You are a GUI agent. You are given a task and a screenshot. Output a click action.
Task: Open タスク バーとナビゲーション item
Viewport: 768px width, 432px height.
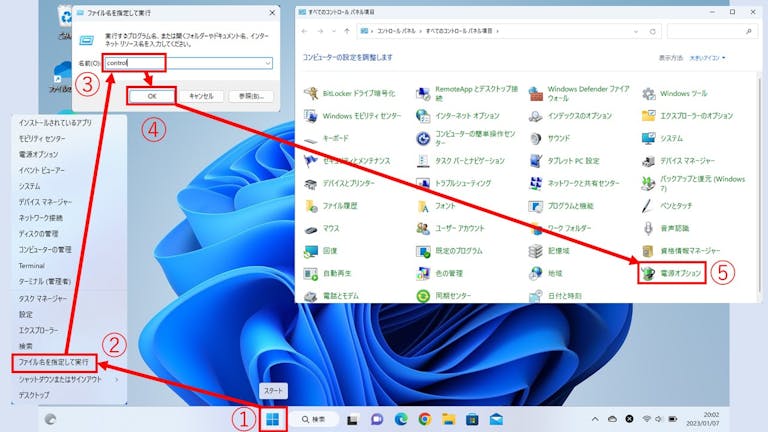point(460,161)
